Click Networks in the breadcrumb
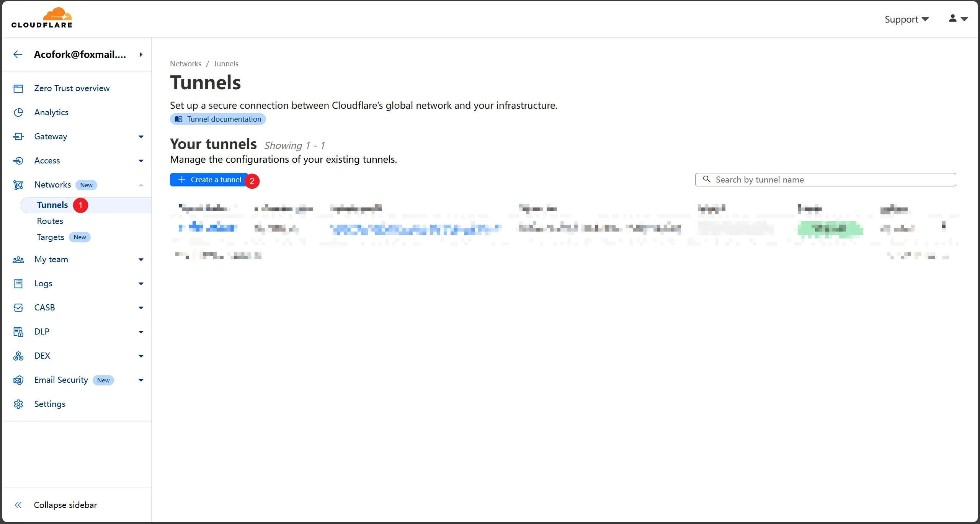The image size is (980, 524). point(185,64)
